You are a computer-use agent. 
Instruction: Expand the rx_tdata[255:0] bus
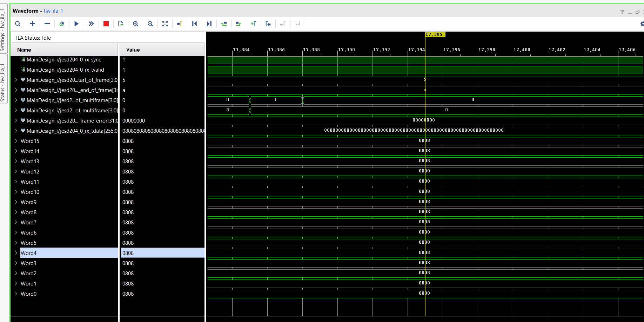point(16,131)
